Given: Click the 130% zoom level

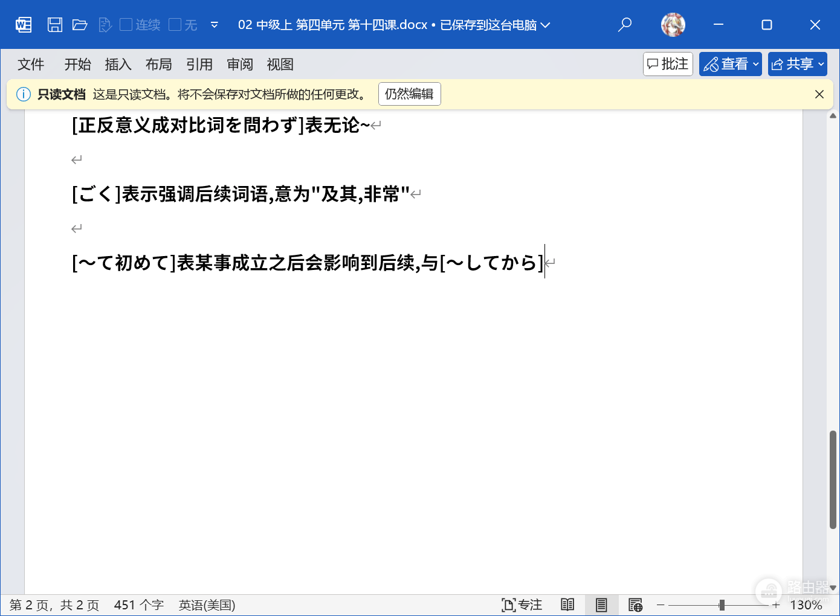Looking at the screenshot, I should [806, 605].
